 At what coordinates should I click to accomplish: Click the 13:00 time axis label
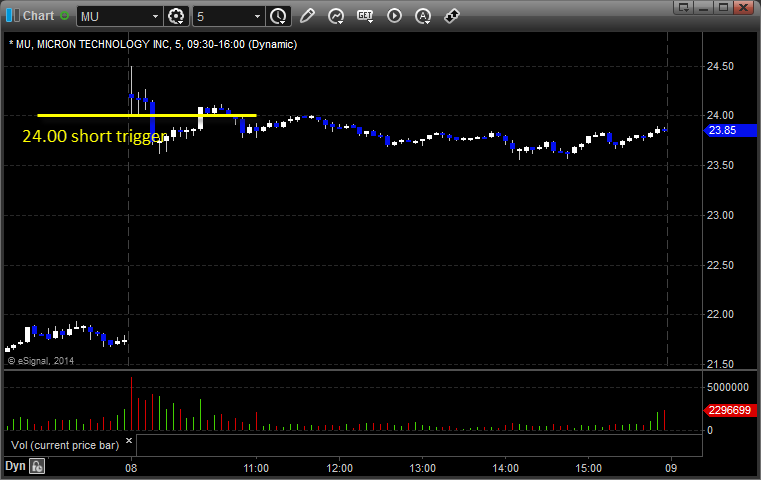pos(422,468)
